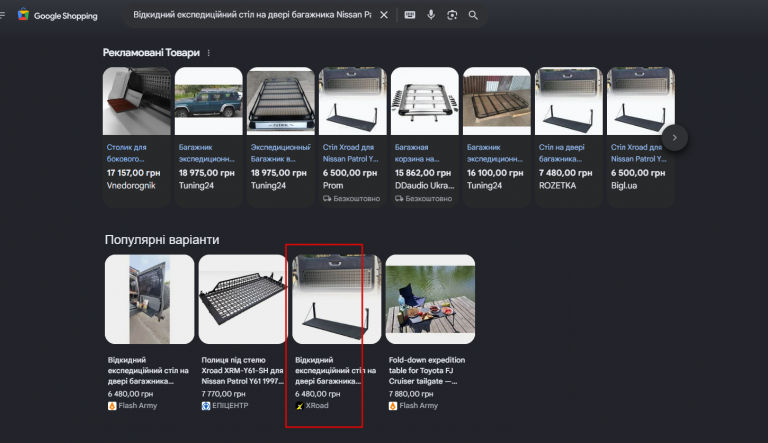Advance the sponsored carousel with the right arrow
The width and height of the screenshot is (768, 443).
(674, 138)
